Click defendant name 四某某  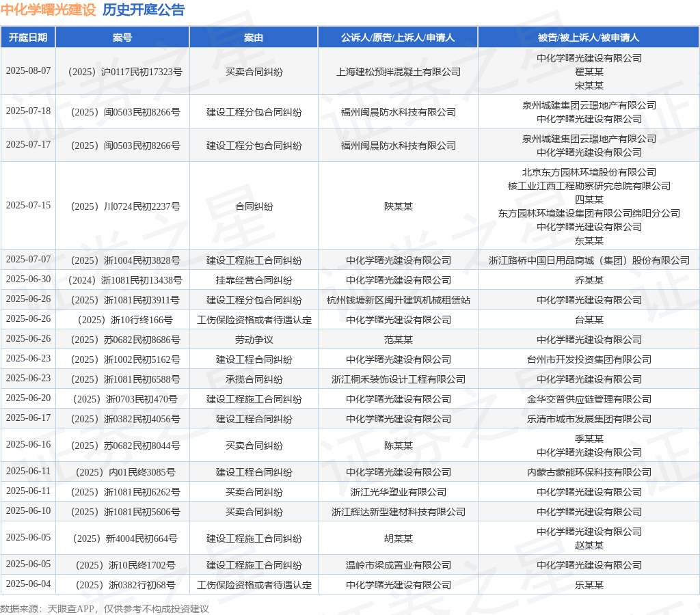(589, 200)
